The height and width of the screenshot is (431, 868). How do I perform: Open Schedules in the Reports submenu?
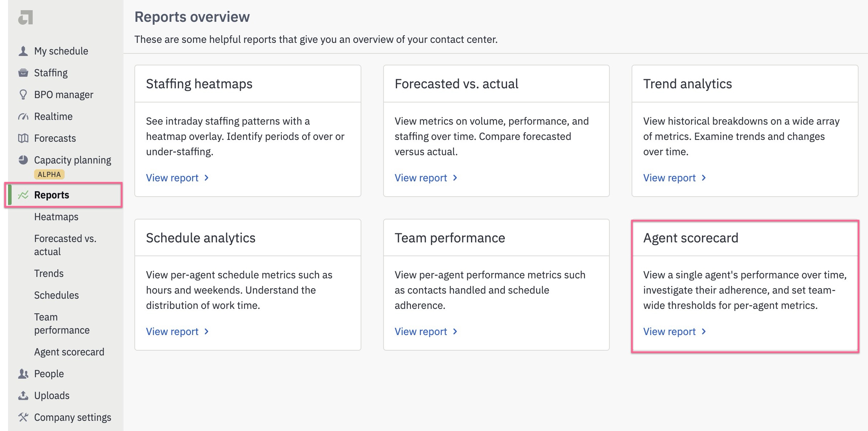coord(57,295)
